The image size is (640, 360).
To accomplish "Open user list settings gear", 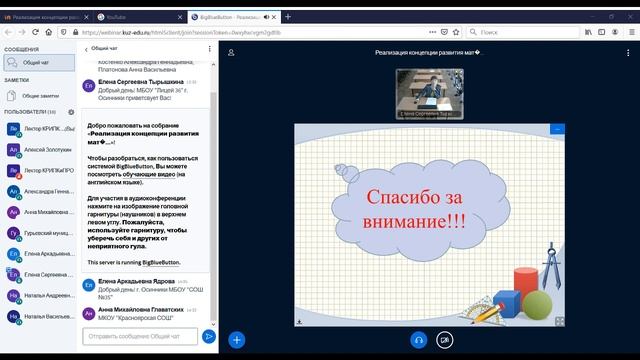I will pyautogui.click(x=71, y=112).
